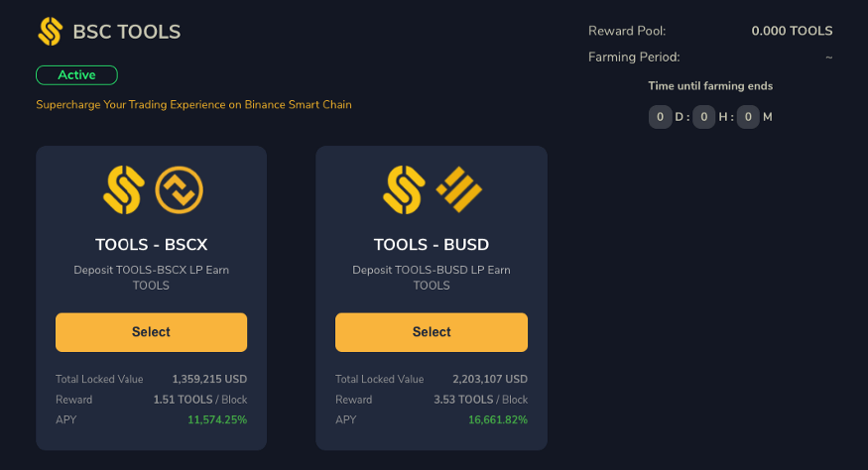Click the days countdown box

pyautogui.click(x=660, y=117)
